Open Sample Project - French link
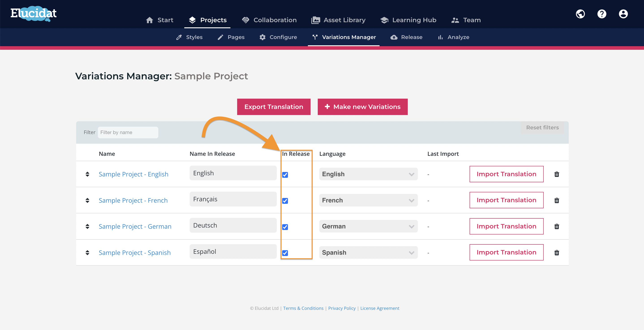This screenshot has width=644, height=330. click(133, 201)
